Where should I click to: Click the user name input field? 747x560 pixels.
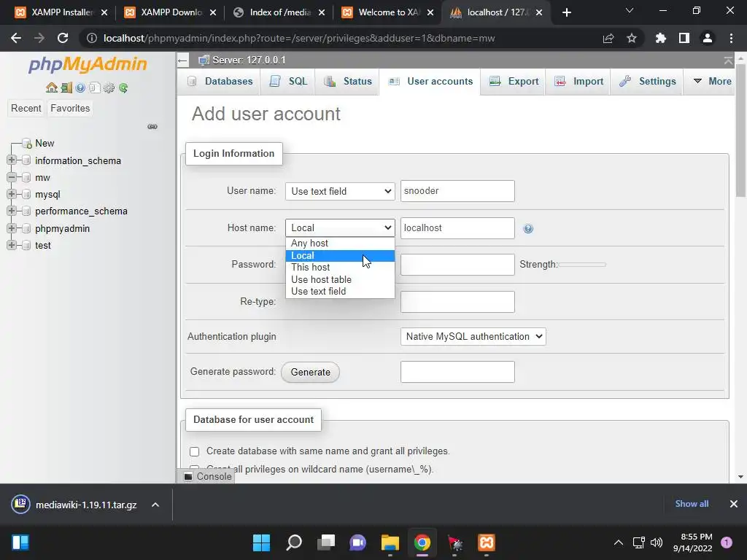point(457,191)
